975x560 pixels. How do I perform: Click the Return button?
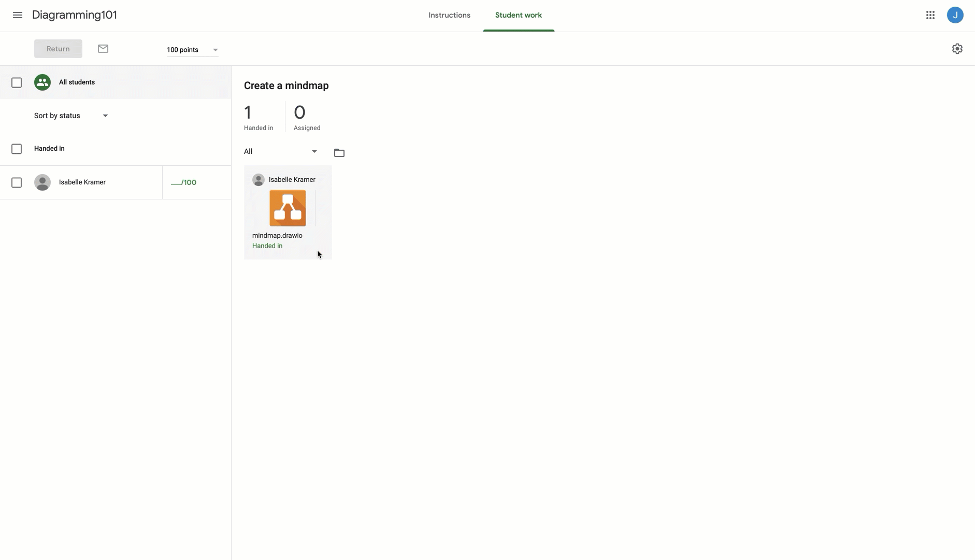tap(58, 48)
